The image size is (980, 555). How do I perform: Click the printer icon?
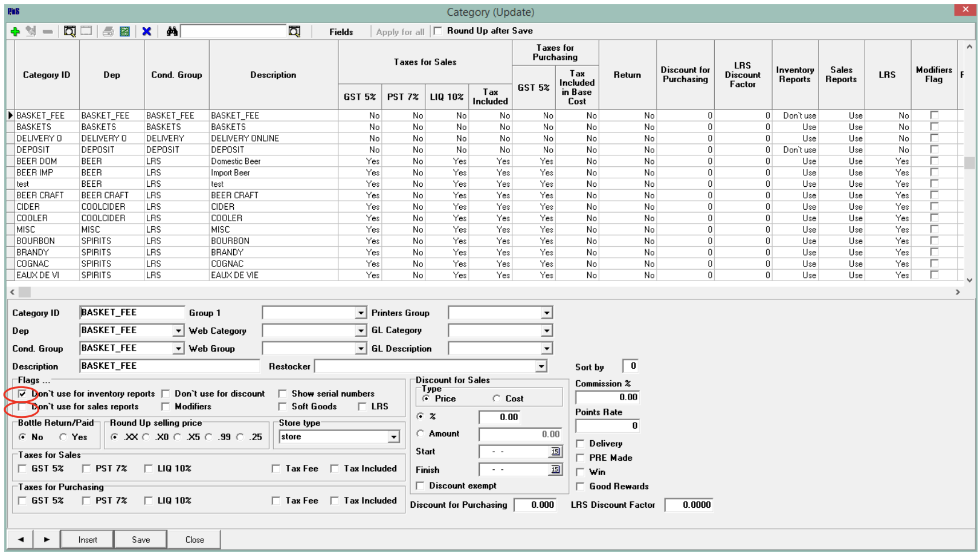[x=108, y=31]
